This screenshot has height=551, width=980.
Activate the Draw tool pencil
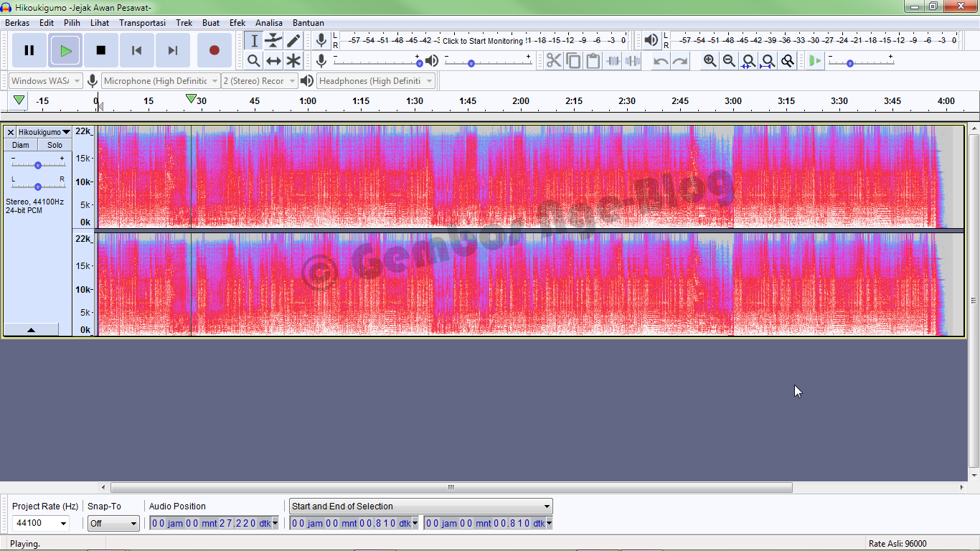click(x=293, y=40)
